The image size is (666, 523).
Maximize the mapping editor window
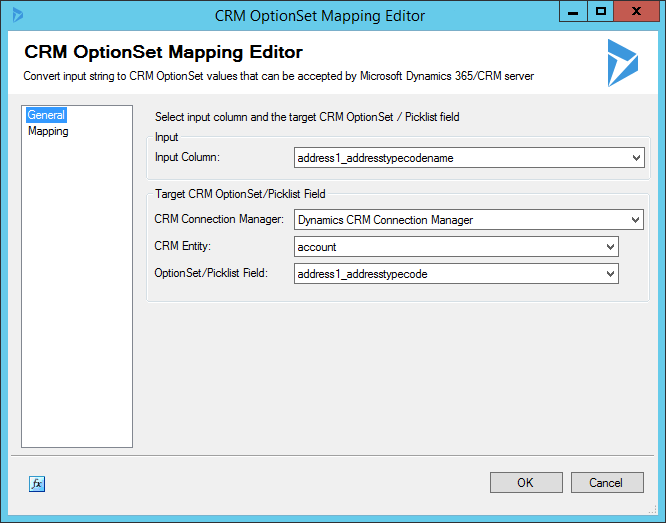(601, 11)
